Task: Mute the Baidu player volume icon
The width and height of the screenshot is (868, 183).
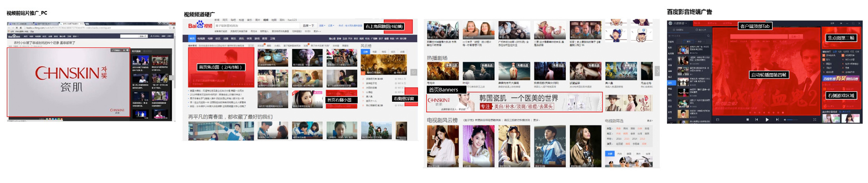Action: click(x=785, y=120)
